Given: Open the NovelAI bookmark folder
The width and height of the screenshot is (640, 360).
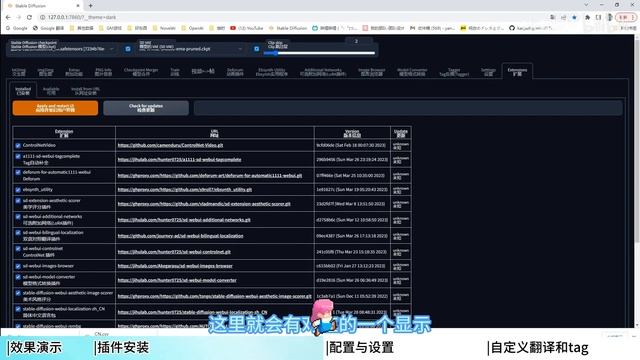Looking at the screenshot, I should tap(164, 28).
